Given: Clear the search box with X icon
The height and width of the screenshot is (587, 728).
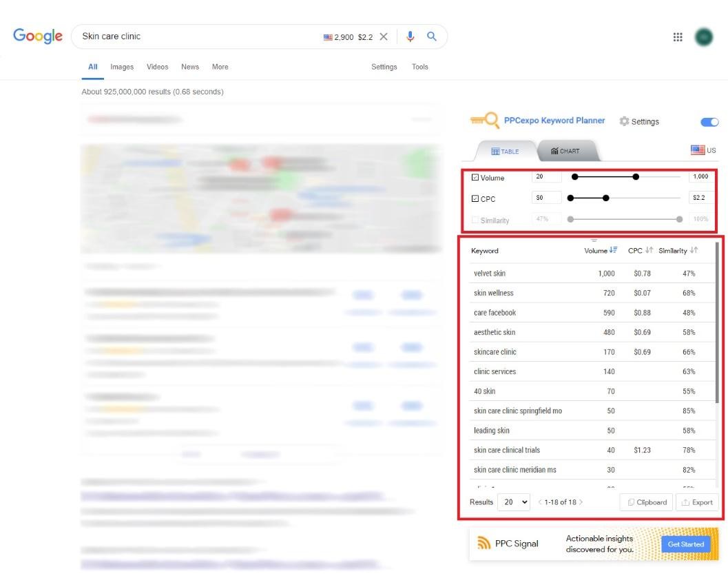Looking at the screenshot, I should (x=384, y=37).
